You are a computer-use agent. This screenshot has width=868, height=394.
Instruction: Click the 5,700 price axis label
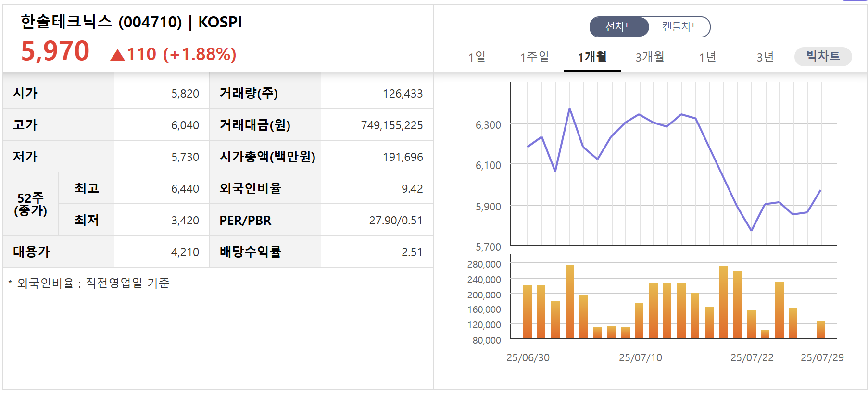pyautogui.click(x=488, y=247)
